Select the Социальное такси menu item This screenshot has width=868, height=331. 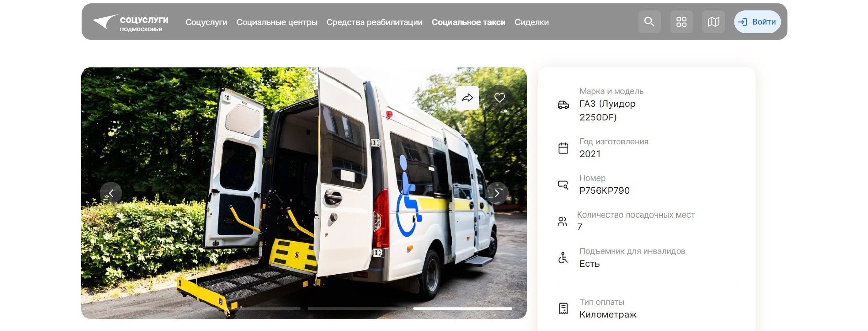coord(468,22)
